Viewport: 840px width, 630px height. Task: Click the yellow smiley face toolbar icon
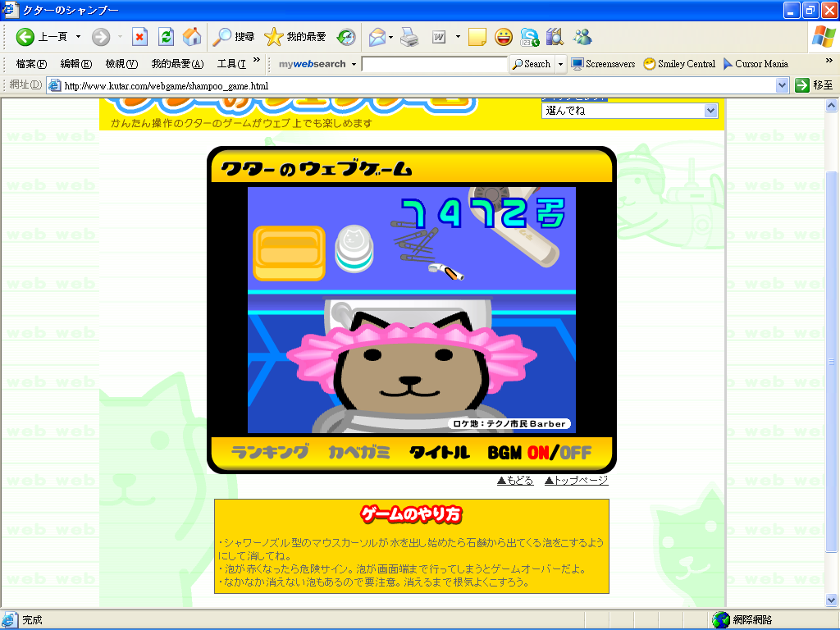click(x=504, y=36)
